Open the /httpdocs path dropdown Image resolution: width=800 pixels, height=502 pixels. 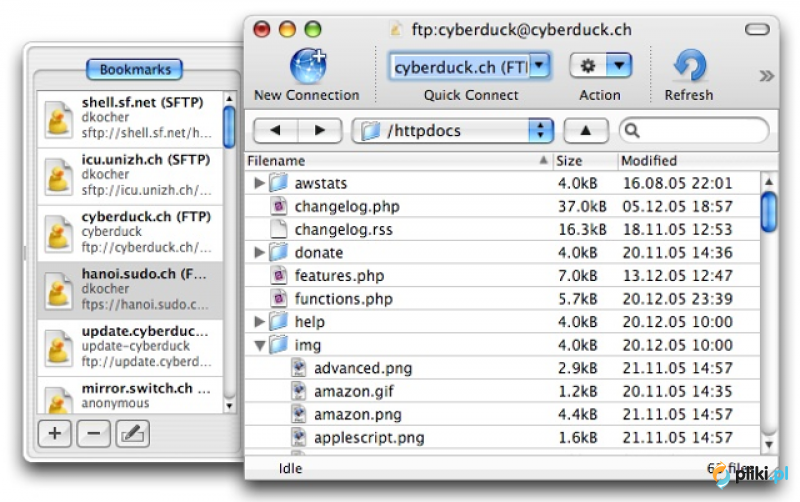click(453, 131)
